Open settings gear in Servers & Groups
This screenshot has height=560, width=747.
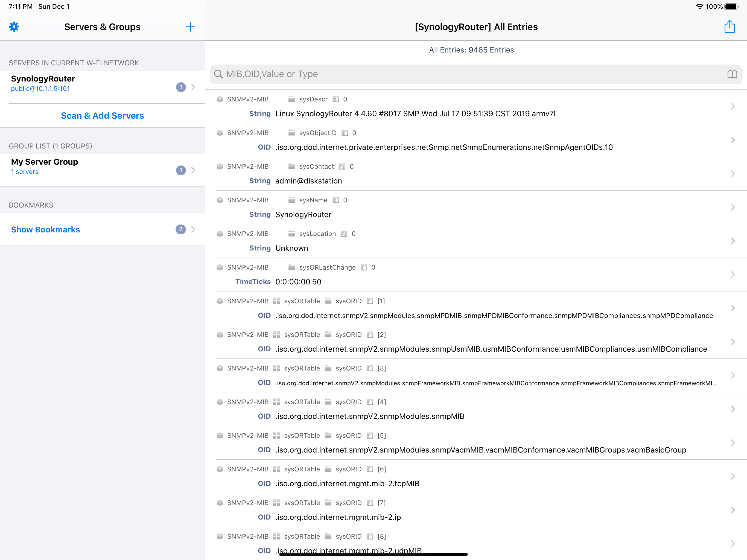pyautogui.click(x=14, y=27)
